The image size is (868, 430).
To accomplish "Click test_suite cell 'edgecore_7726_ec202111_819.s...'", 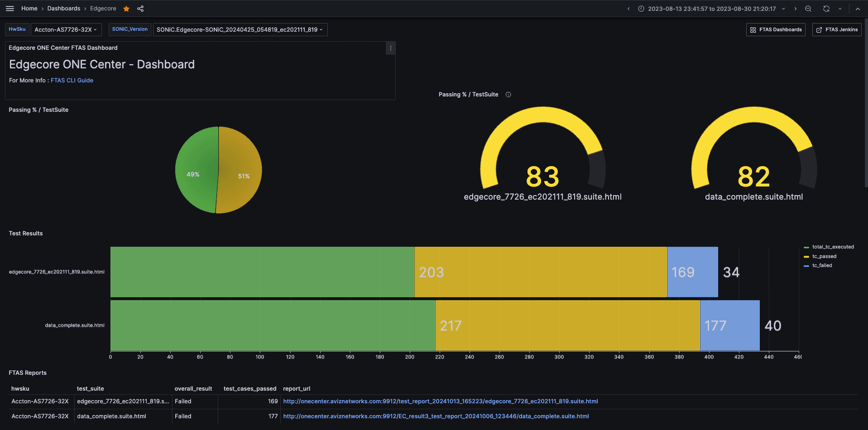I will pyautogui.click(x=123, y=401).
